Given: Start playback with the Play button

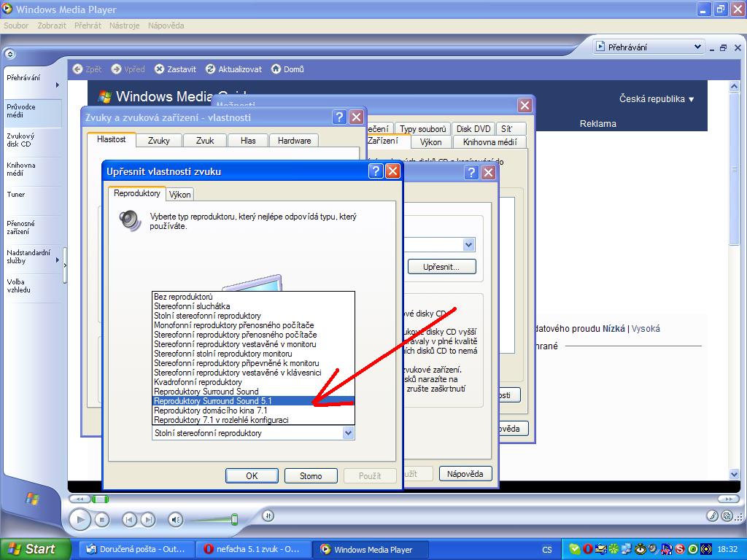Looking at the screenshot, I should pos(80,519).
